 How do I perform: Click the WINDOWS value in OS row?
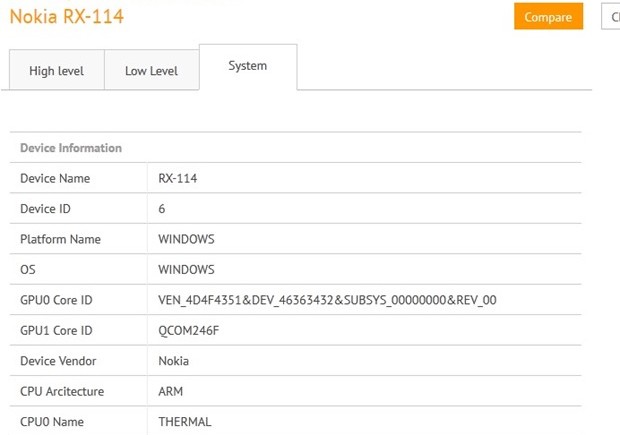(186, 270)
